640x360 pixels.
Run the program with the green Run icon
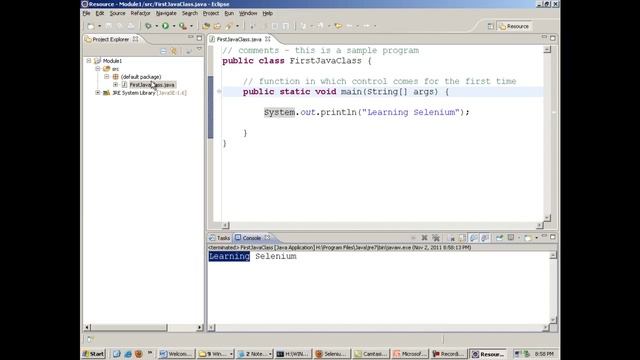(165, 26)
